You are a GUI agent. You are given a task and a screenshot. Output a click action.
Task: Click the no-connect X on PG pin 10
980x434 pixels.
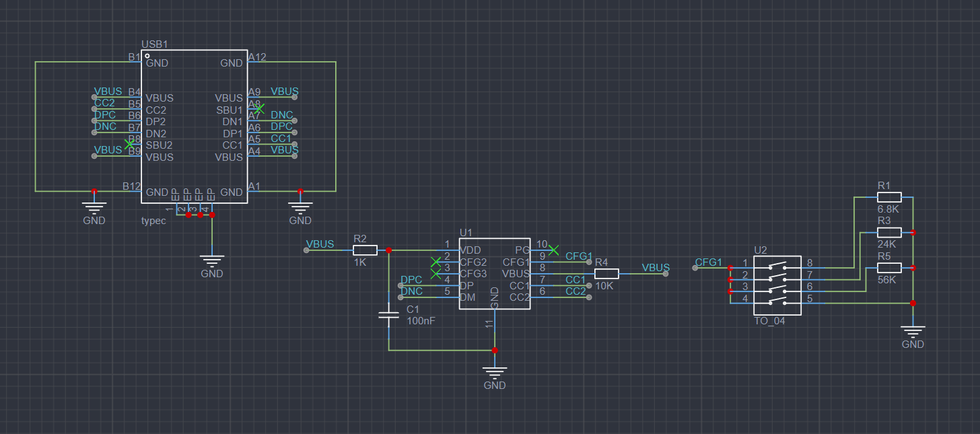coord(553,250)
